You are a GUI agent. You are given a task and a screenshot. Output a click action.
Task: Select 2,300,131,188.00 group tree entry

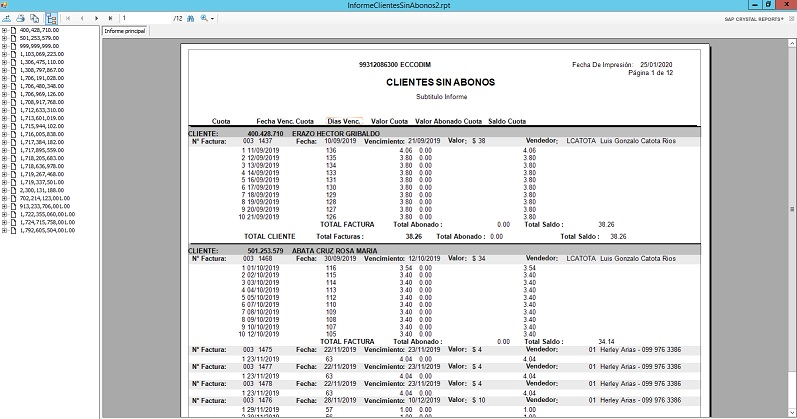[42, 190]
